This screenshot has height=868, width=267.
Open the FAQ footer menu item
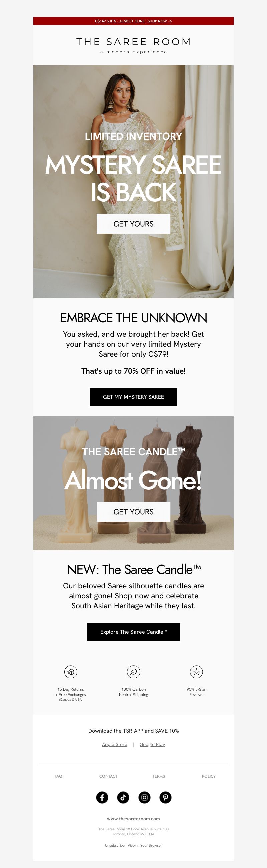pyautogui.click(x=58, y=776)
